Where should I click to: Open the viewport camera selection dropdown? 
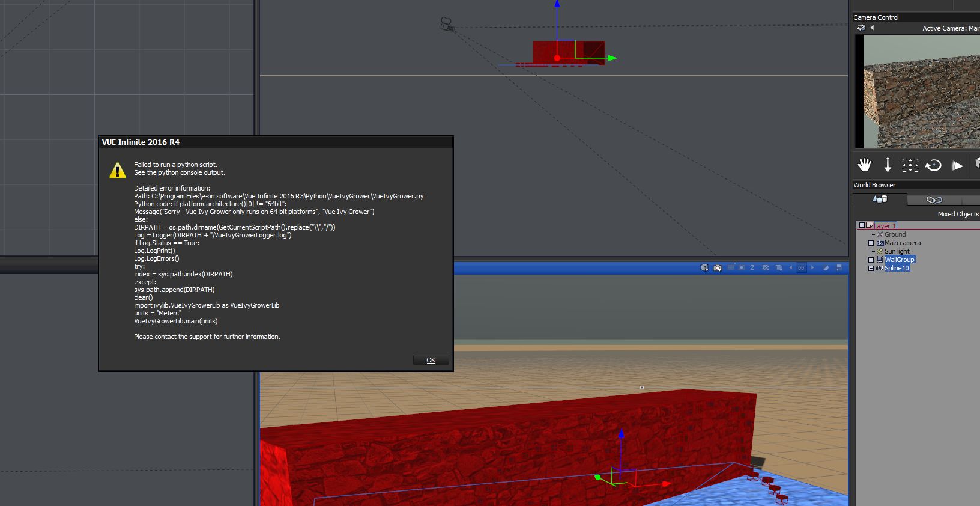click(x=718, y=267)
